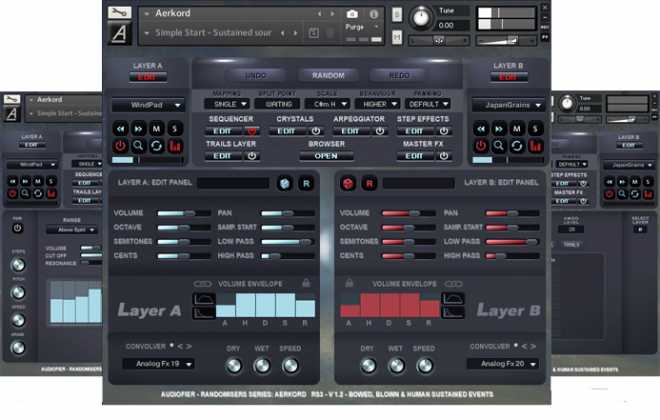
Task: Open the Scale dropdown
Action: tap(327, 104)
